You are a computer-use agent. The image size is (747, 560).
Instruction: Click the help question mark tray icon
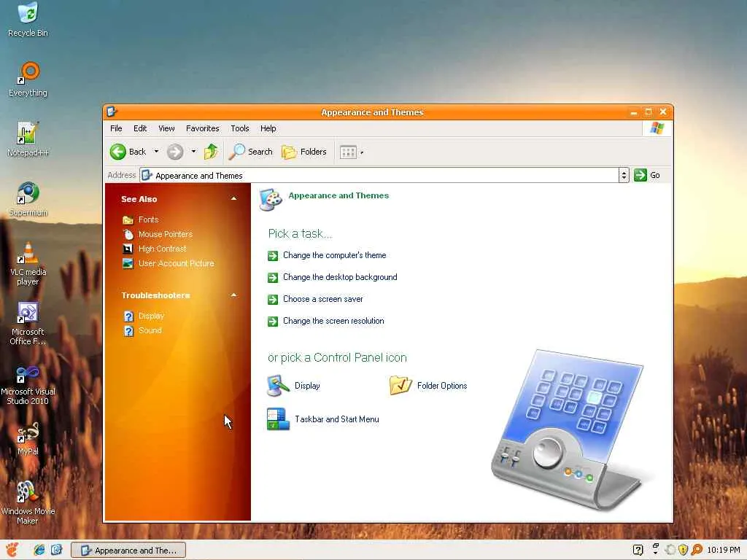[x=638, y=550]
